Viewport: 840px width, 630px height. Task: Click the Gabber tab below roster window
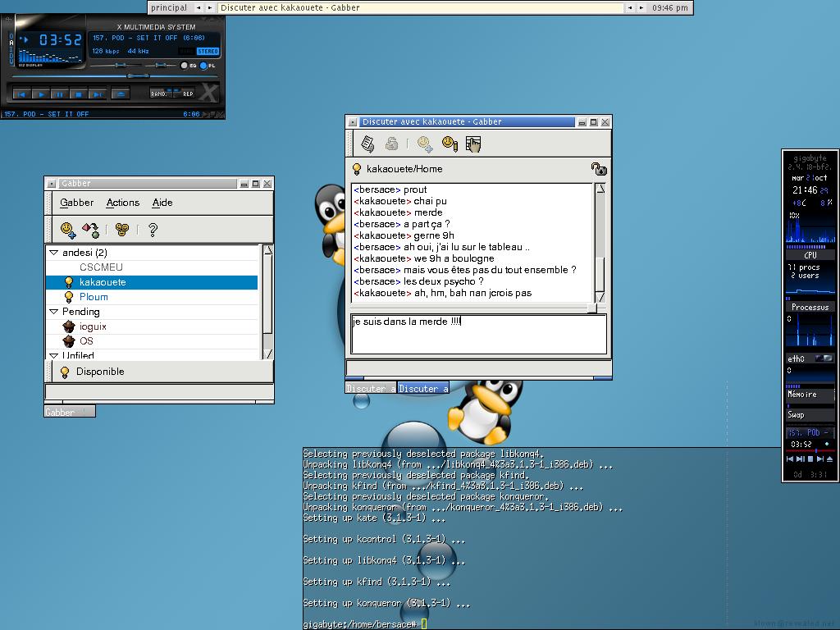[x=70, y=412]
